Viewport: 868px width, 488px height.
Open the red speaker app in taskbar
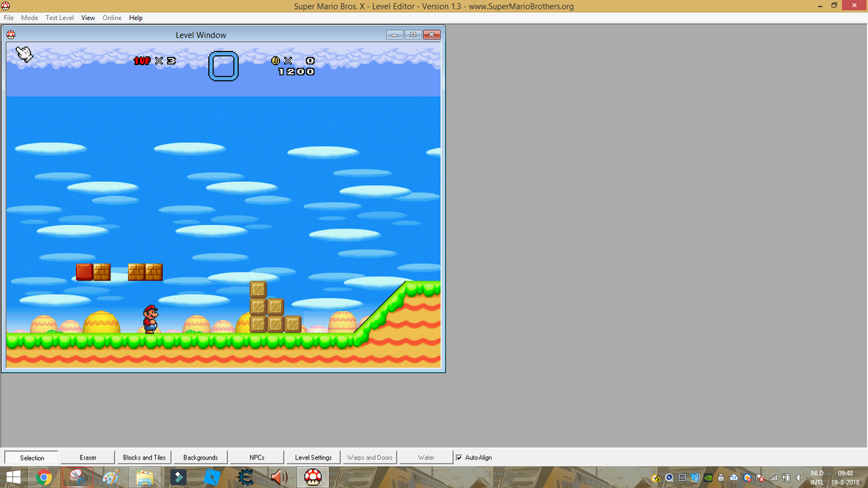(x=279, y=478)
